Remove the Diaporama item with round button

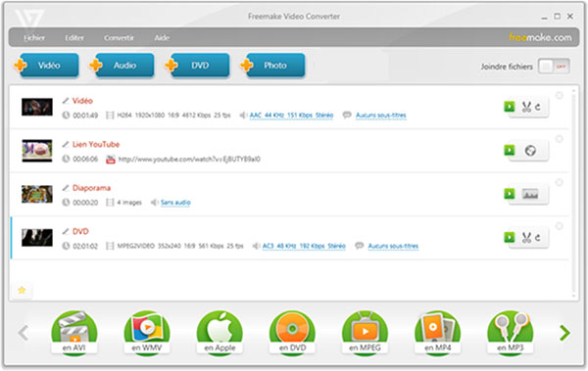(560, 182)
